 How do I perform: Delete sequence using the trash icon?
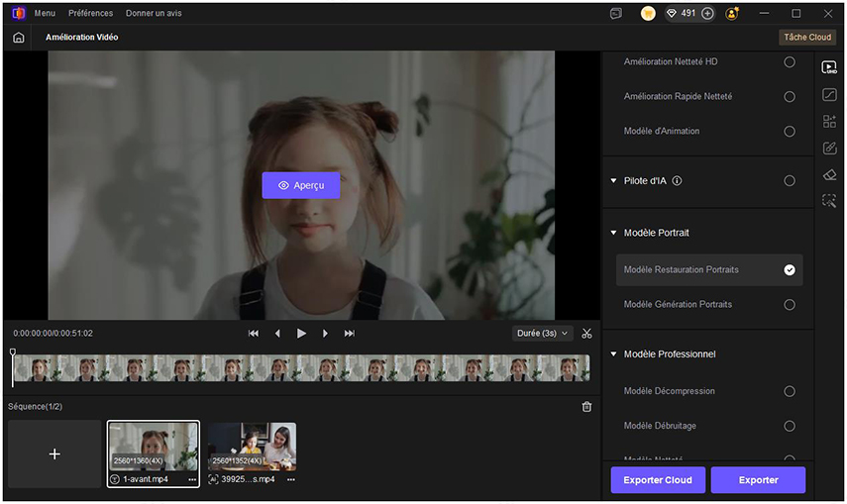coord(586,407)
